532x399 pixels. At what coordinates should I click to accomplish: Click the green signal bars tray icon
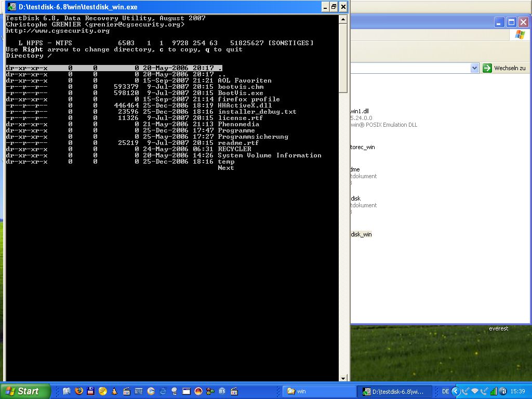(x=494, y=391)
